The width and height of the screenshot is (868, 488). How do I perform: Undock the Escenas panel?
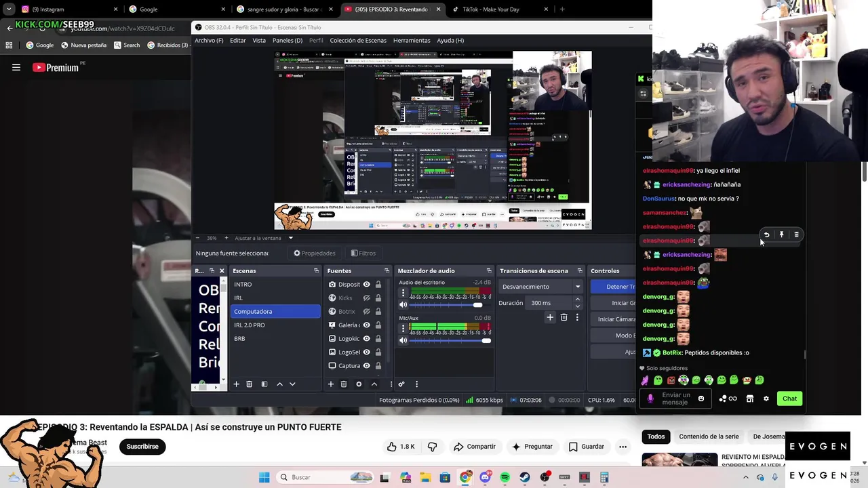pos(316,270)
